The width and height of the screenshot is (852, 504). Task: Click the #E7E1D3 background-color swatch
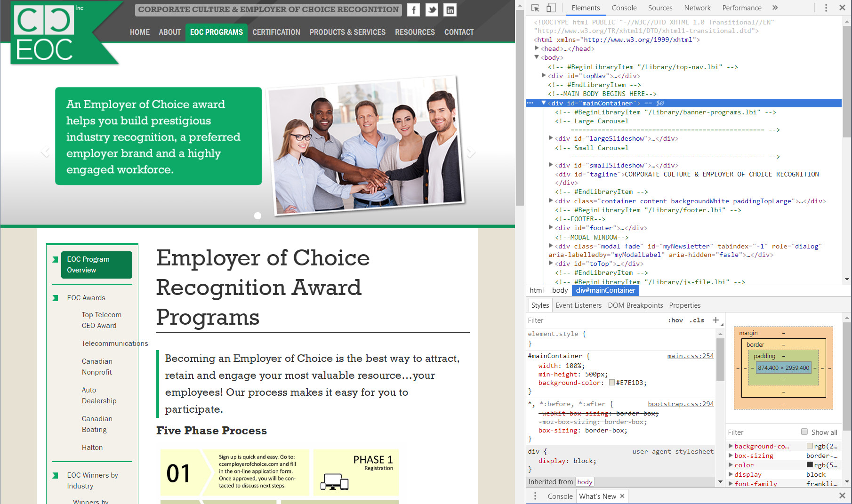(612, 383)
